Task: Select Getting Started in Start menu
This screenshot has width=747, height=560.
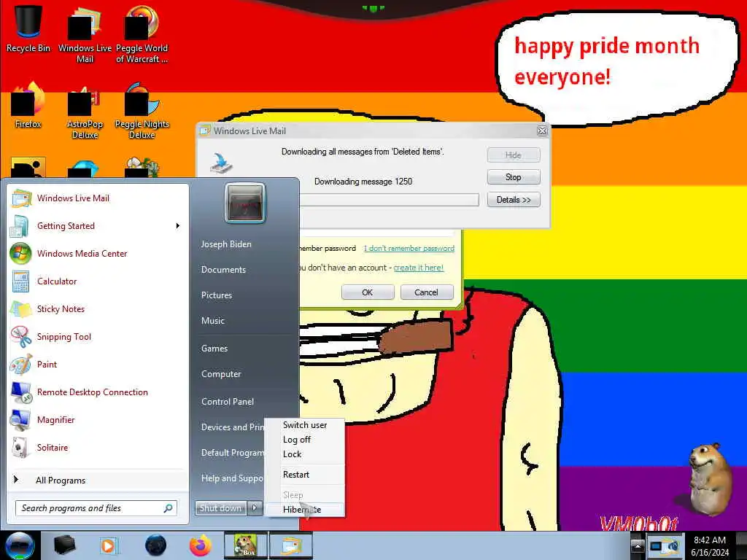Action: 98,226
